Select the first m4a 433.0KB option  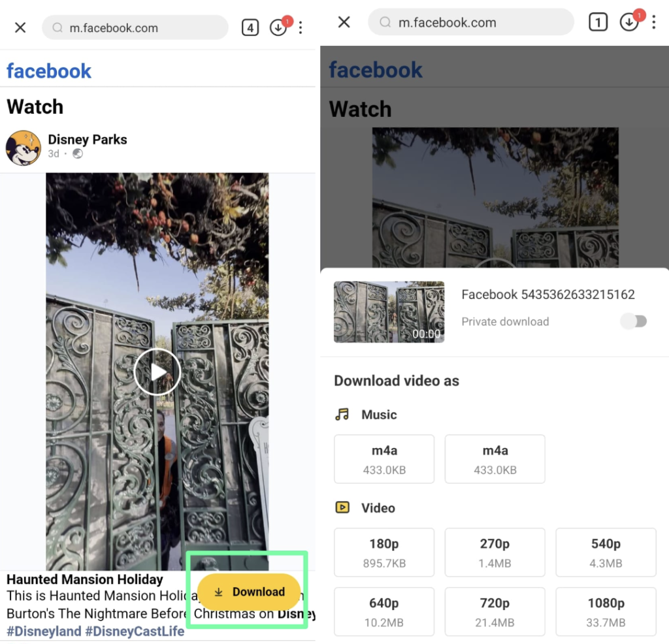pyautogui.click(x=384, y=459)
